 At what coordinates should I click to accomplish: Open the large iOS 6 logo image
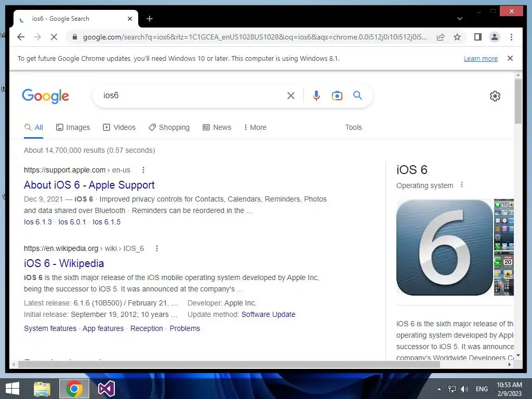tap(445, 247)
